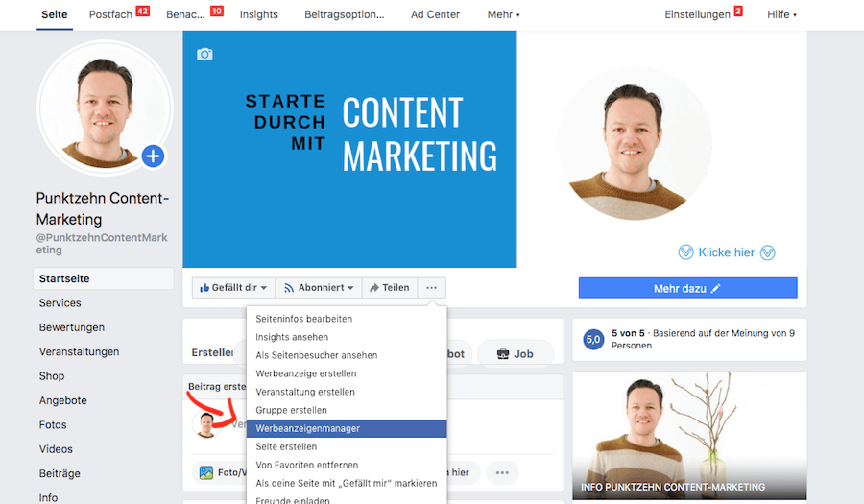Click the 5,0 rating circle icon
Image resolution: width=864 pixels, height=504 pixels.
pyautogui.click(x=593, y=339)
